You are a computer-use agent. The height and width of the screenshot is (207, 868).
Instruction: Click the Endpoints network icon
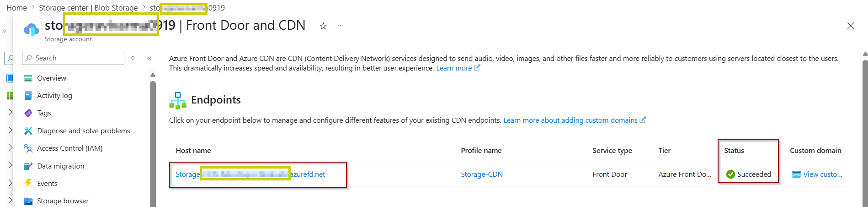coord(178,100)
